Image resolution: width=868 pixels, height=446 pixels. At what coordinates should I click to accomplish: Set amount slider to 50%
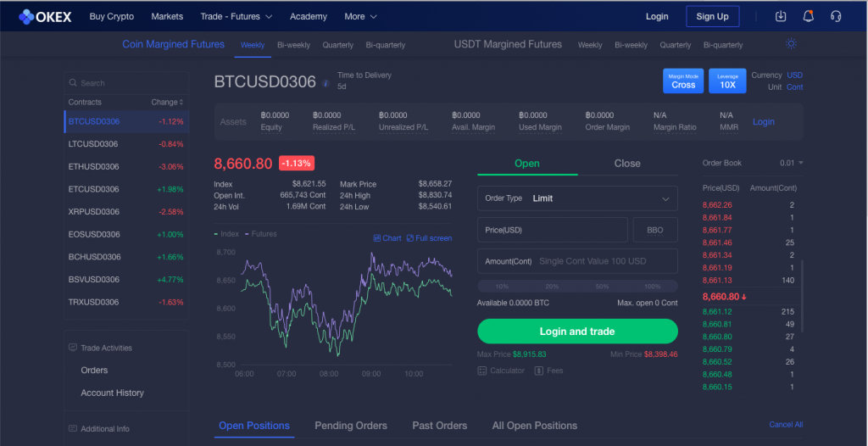tap(603, 287)
